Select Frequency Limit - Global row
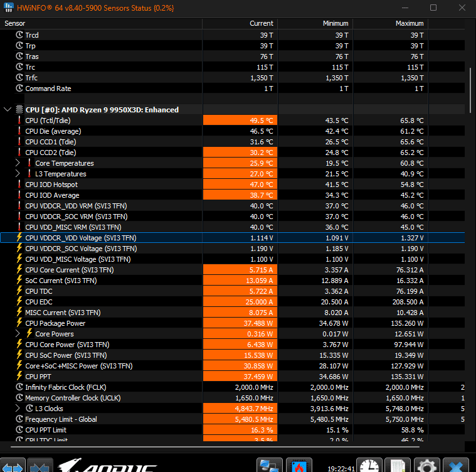This screenshot has height=472, width=476. point(233,419)
